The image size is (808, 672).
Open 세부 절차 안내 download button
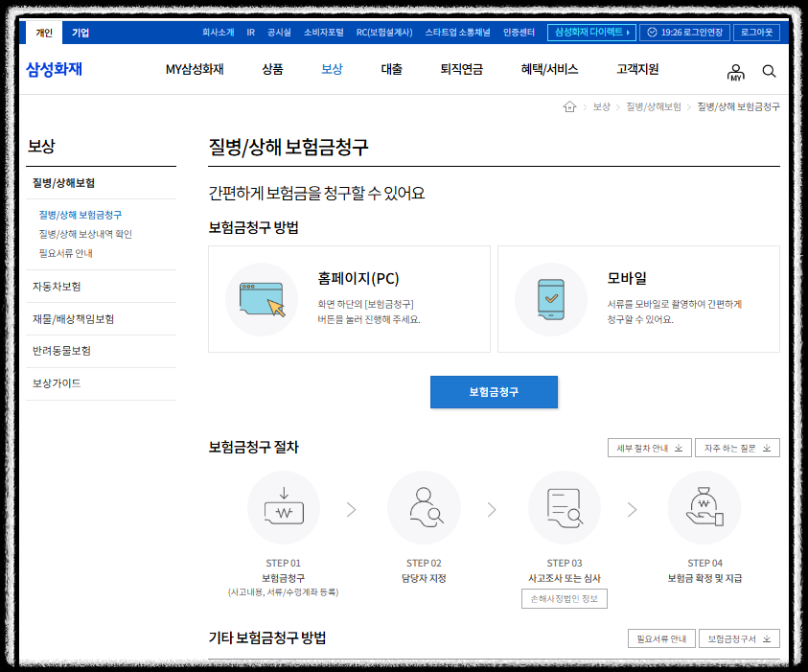click(649, 448)
